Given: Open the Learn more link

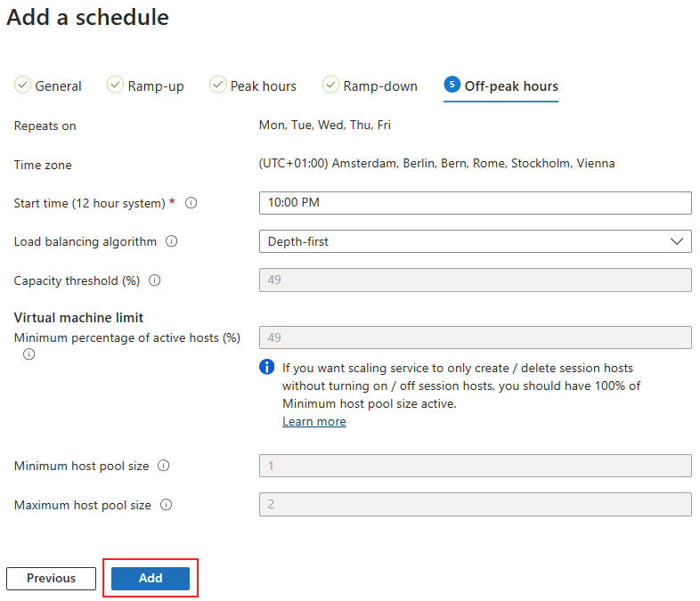Looking at the screenshot, I should pyautogui.click(x=314, y=422).
